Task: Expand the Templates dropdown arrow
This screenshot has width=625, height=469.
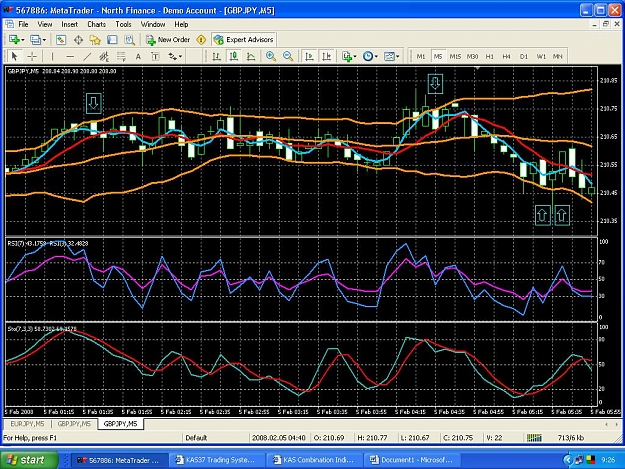Action: pos(397,57)
